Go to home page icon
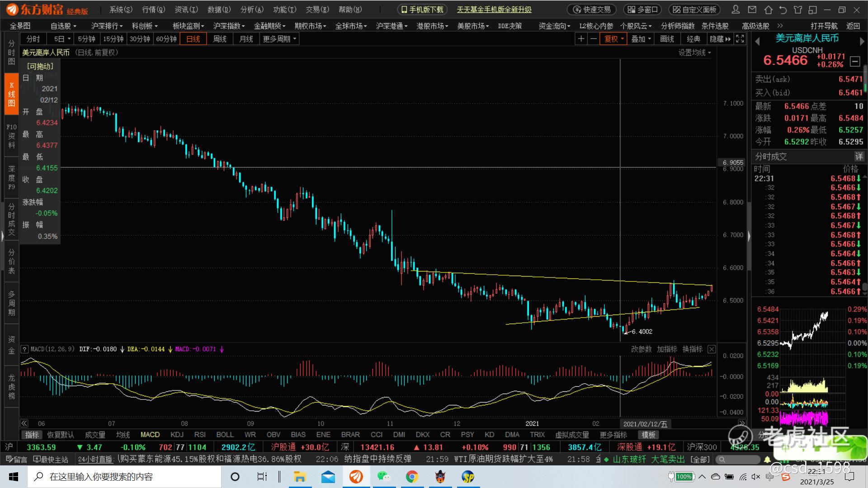 coord(768,9)
